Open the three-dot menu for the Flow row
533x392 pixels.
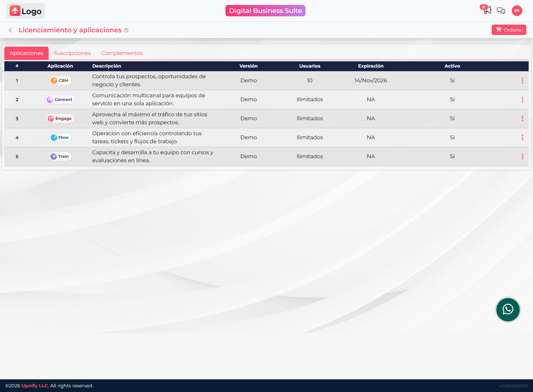click(522, 138)
